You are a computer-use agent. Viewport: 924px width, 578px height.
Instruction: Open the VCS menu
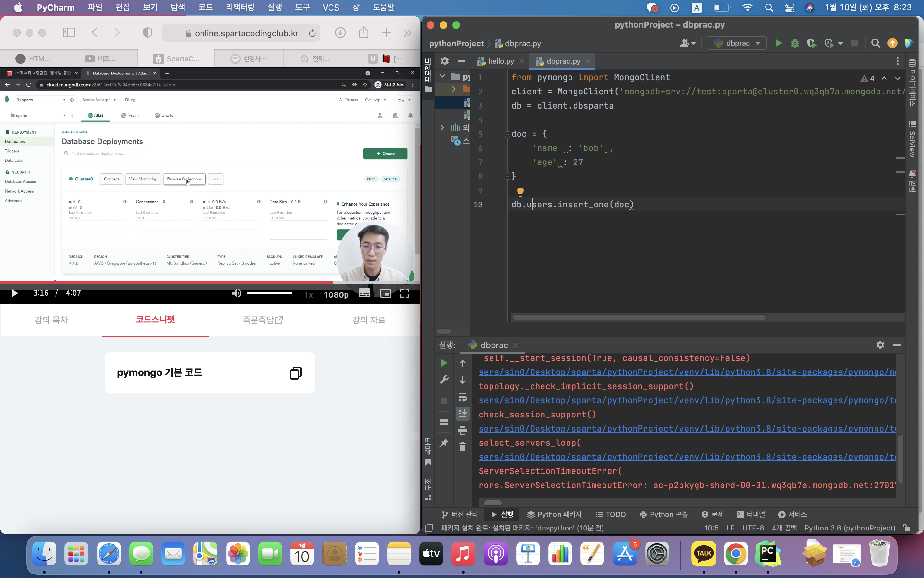click(331, 7)
